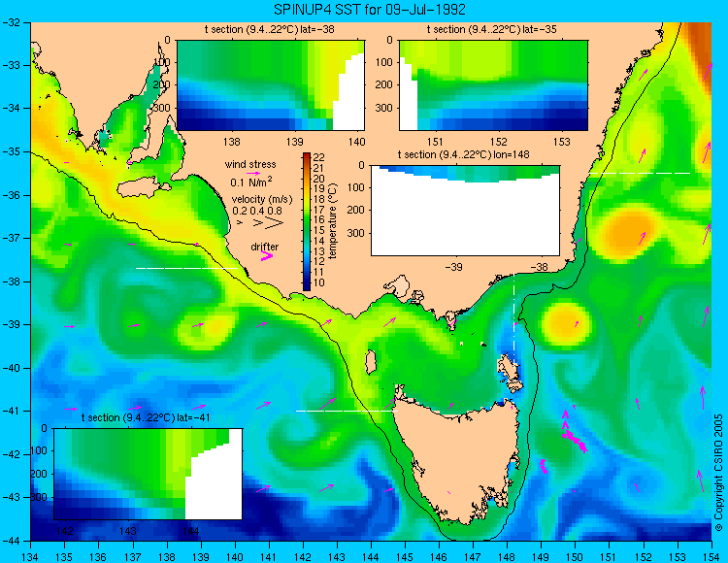
Task: Click the "t section (9.4..22°C) lon=148" heading
Action: click(x=463, y=154)
